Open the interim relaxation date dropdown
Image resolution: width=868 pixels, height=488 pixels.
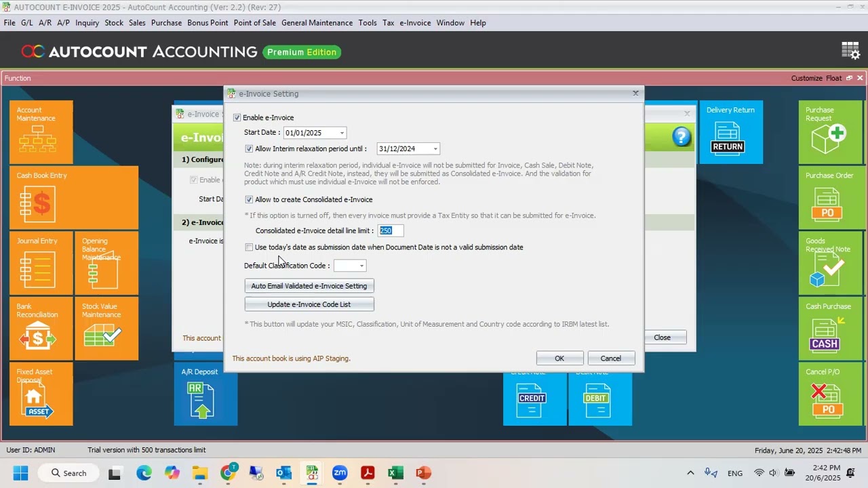tap(435, 149)
